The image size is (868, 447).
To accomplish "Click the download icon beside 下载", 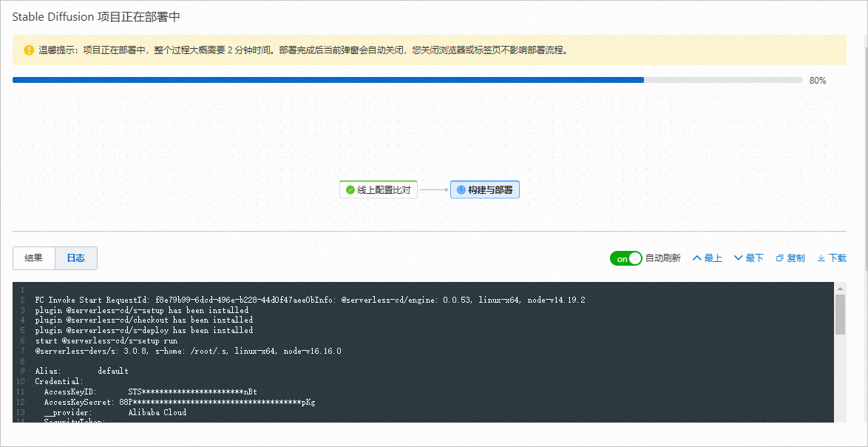I will coord(821,259).
